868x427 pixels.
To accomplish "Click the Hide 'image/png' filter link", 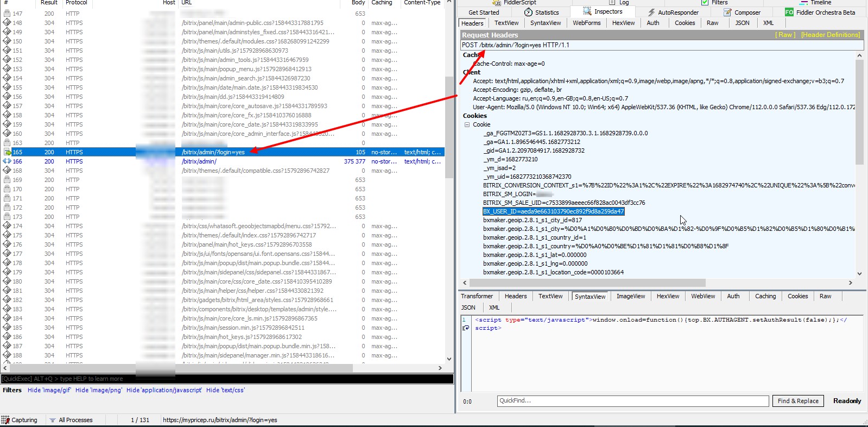I will click(x=99, y=390).
